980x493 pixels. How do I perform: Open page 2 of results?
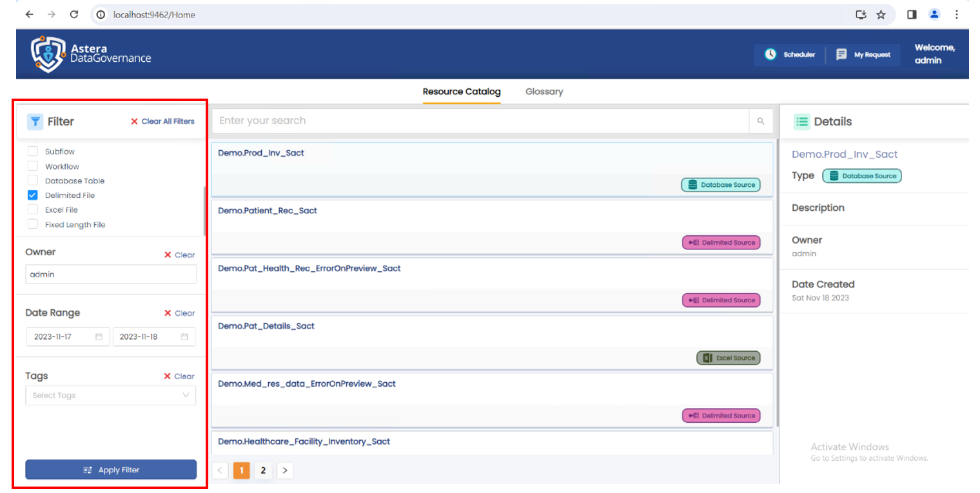263,470
